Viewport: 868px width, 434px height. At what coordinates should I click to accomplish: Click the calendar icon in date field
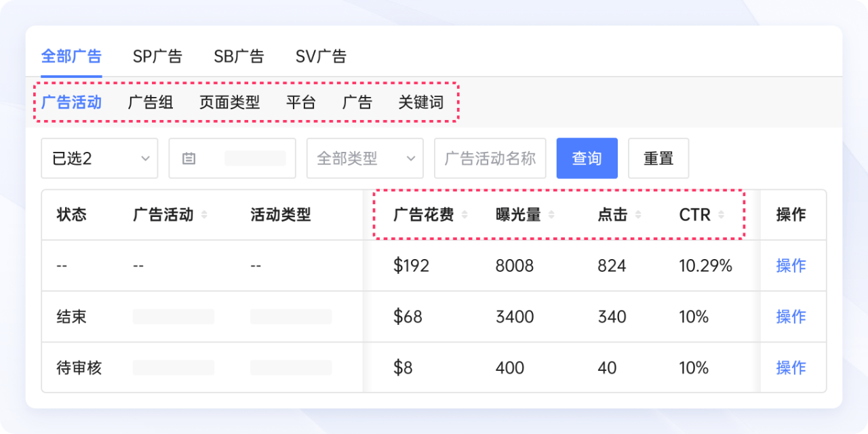189,158
